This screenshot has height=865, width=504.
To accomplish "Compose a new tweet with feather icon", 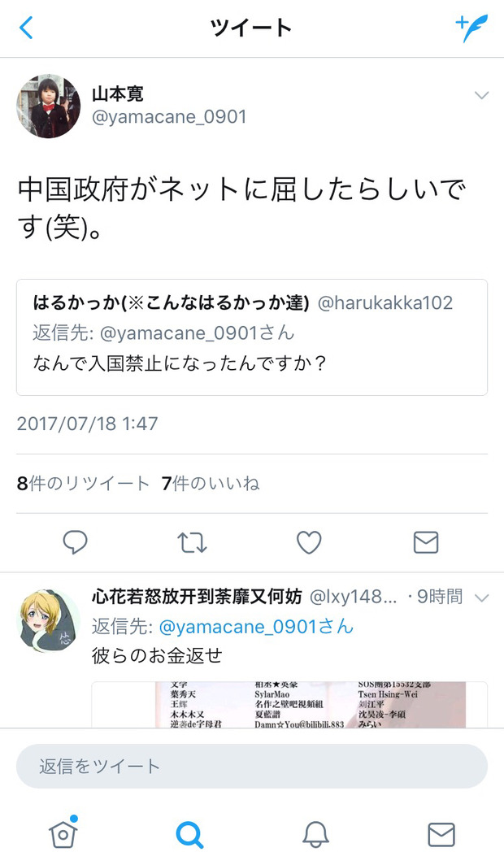I will tap(472, 28).
